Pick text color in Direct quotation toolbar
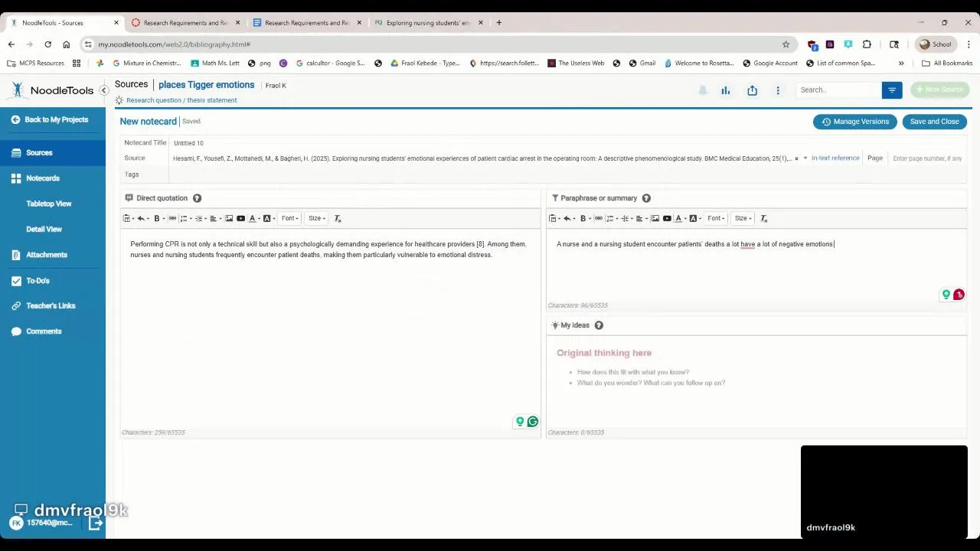This screenshot has height=551, width=980. 253,218
